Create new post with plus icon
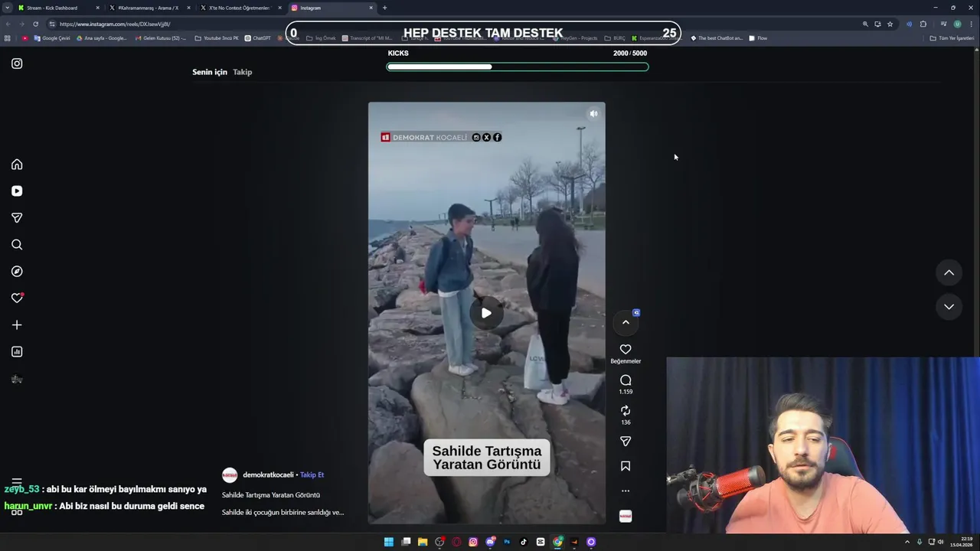The height and width of the screenshot is (551, 980). [17, 325]
